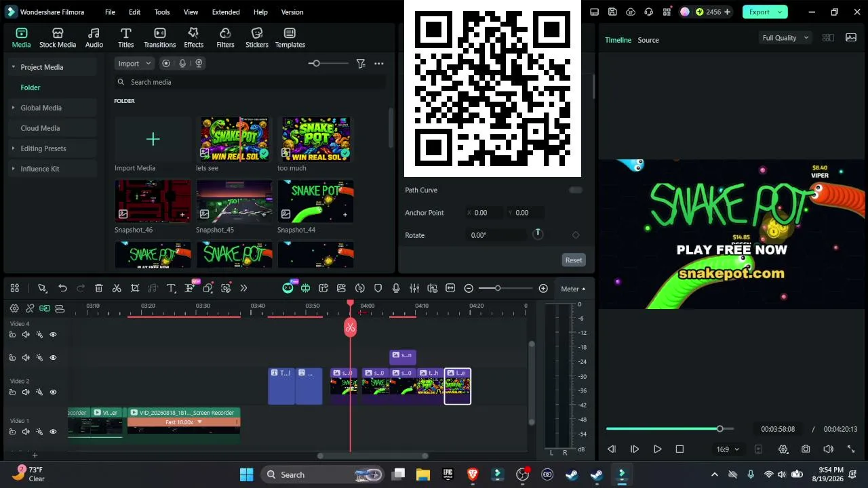The width and height of the screenshot is (868, 488).
Task: Lock the Video 2 track
Action: click(x=12, y=392)
